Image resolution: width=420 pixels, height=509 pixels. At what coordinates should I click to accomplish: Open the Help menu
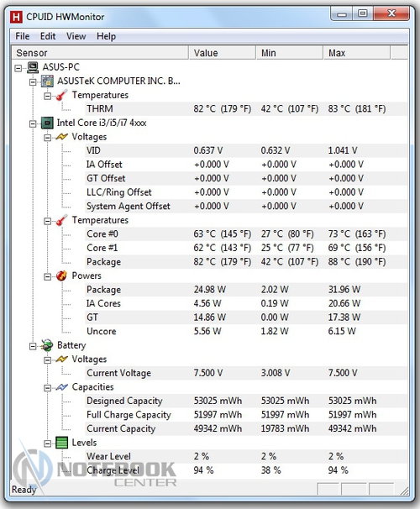(106, 36)
